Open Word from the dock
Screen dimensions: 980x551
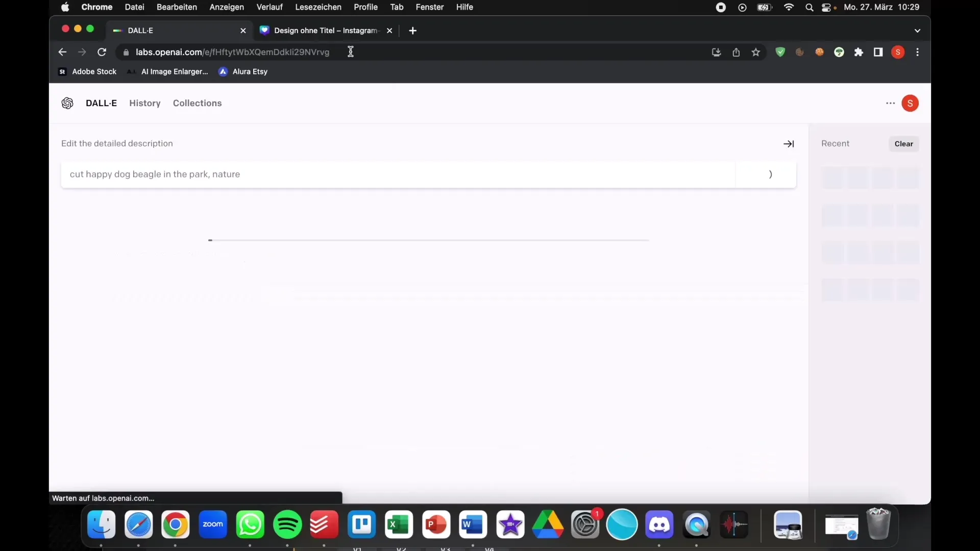point(473,524)
